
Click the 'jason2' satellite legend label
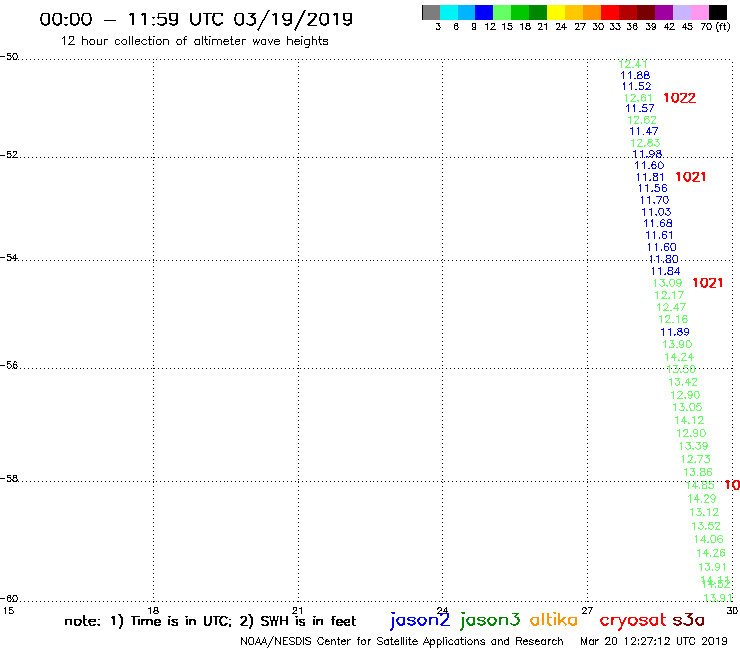tap(420, 620)
